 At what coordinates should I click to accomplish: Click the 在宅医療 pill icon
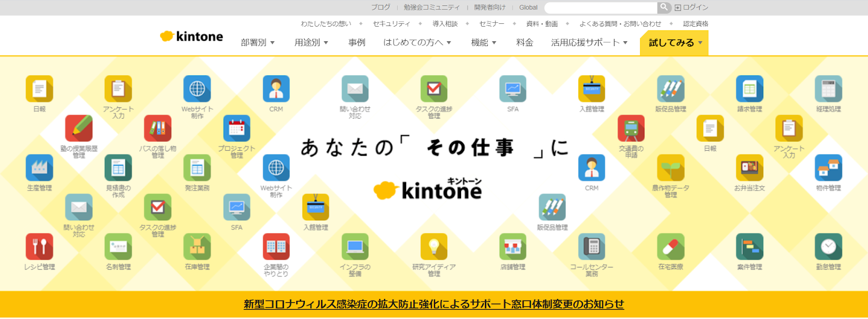point(671,247)
